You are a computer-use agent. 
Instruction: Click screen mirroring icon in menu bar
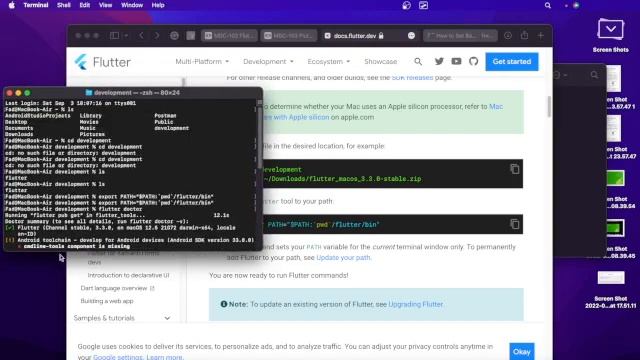(423, 5)
